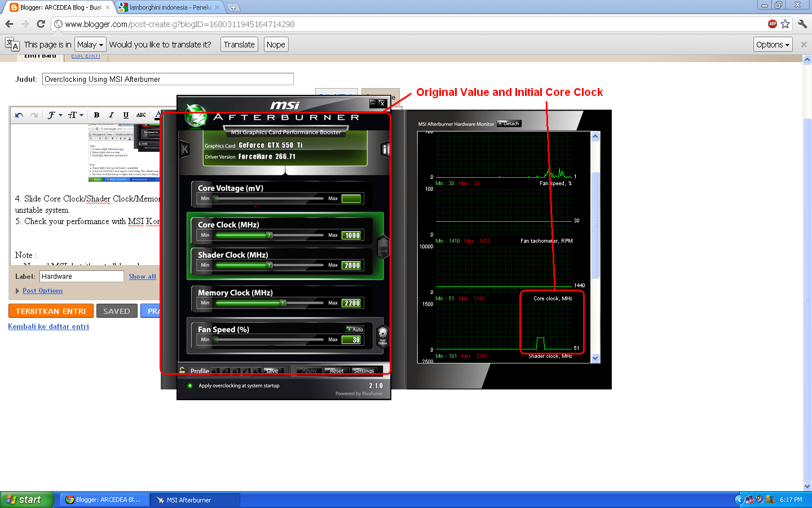This screenshot has width=812, height=508.
Task: Undo last edit in Blogger editor
Action: (x=19, y=115)
